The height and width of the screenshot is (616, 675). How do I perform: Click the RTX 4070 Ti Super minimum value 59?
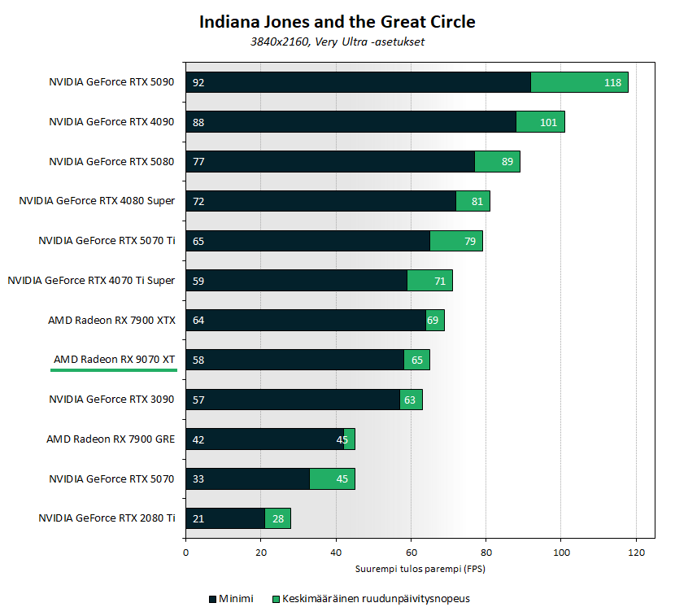(198, 282)
